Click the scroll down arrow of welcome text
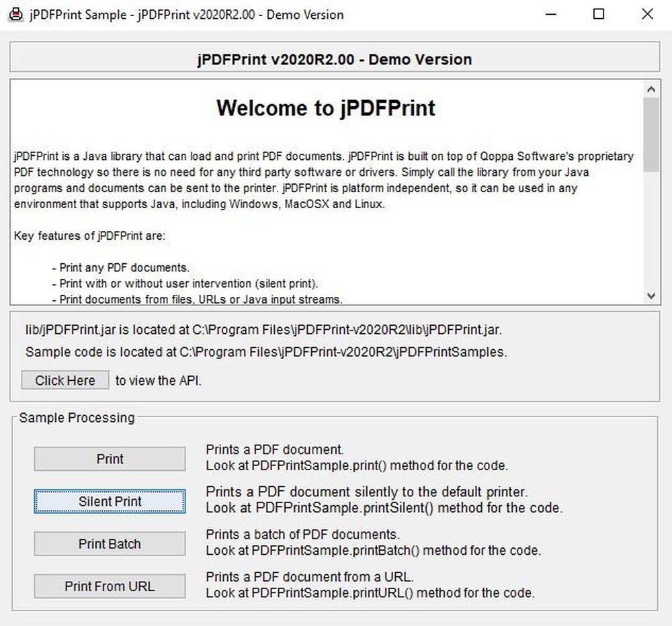 pos(651,296)
